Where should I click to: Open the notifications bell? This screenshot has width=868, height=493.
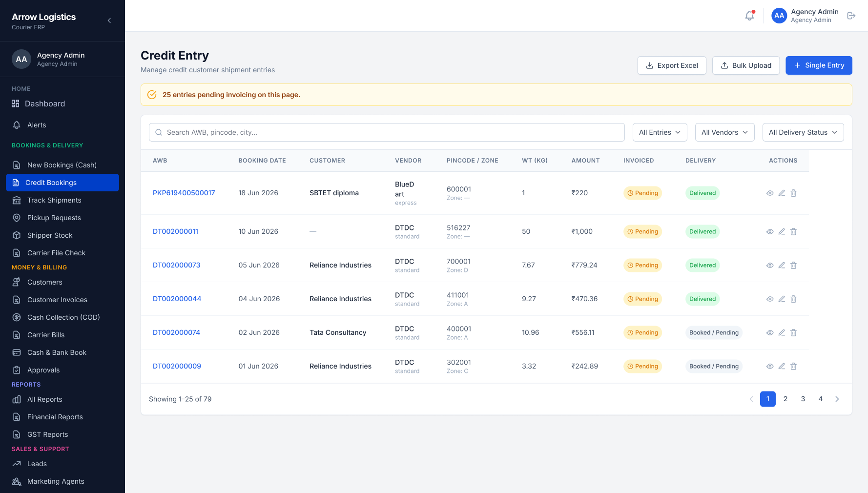[x=749, y=16]
